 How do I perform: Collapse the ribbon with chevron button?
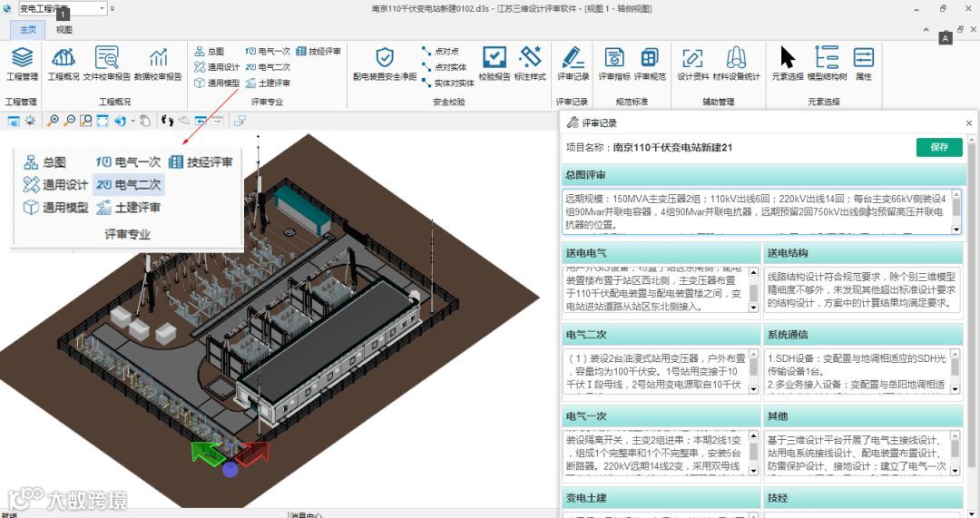pyautogui.click(x=926, y=29)
